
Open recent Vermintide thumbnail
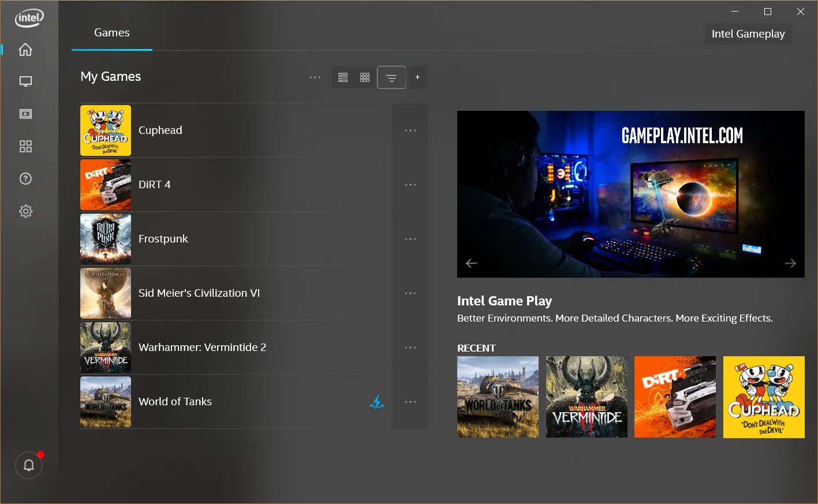coord(587,397)
